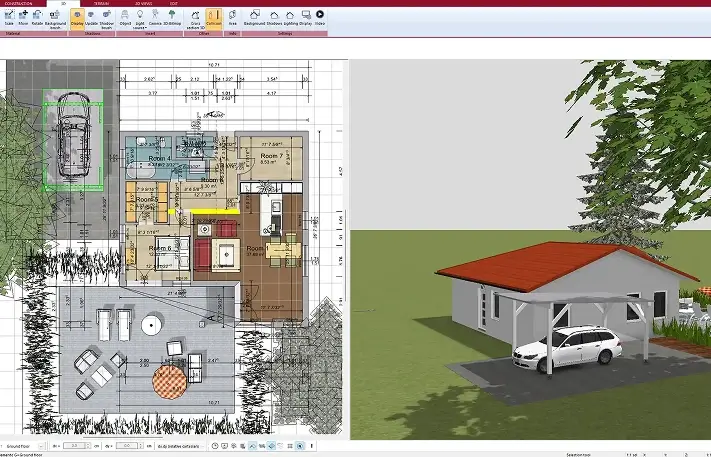Toggle the shadows Display button

pyautogui.click(x=77, y=19)
